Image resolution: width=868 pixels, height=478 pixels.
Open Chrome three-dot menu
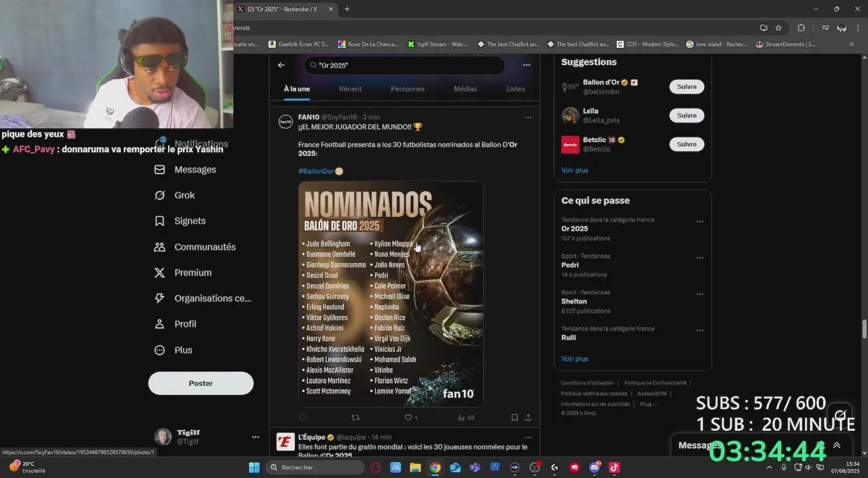click(x=859, y=28)
